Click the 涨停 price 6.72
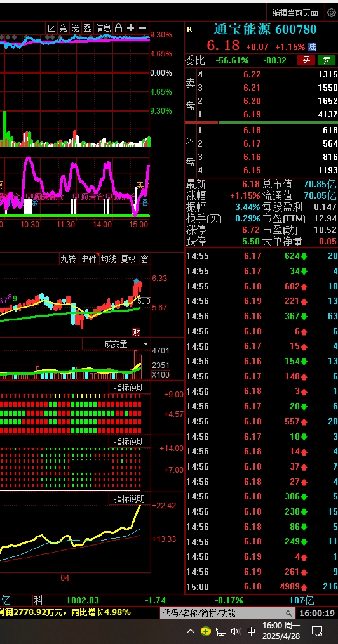 252,230
